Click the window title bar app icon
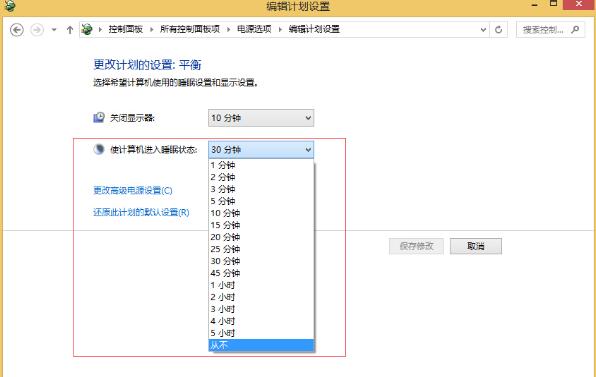 (9, 5)
